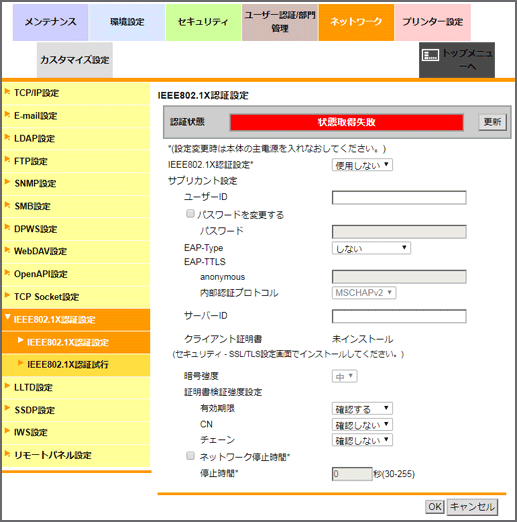Image resolution: width=517 pixels, height=522 pixels.
Task: Click the red 状態取得失敗 status bar
Action: [346, 122]
